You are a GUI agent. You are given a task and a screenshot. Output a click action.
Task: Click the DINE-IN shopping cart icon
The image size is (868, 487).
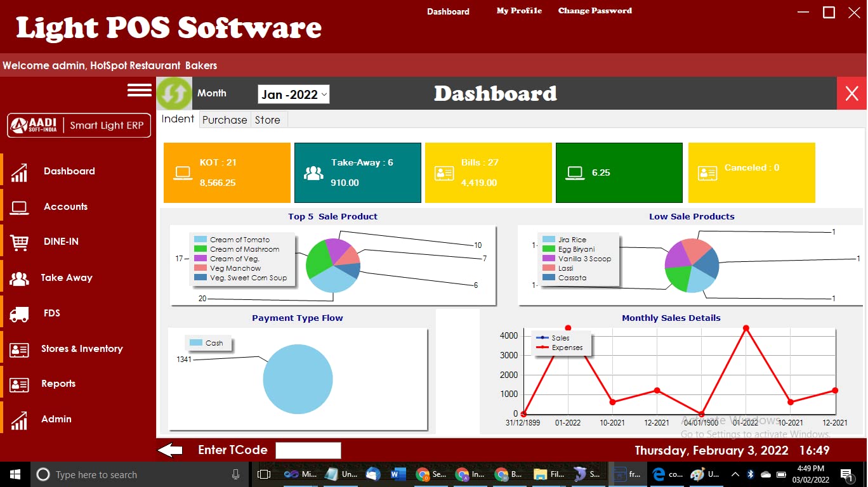click(x=19, y=242)
